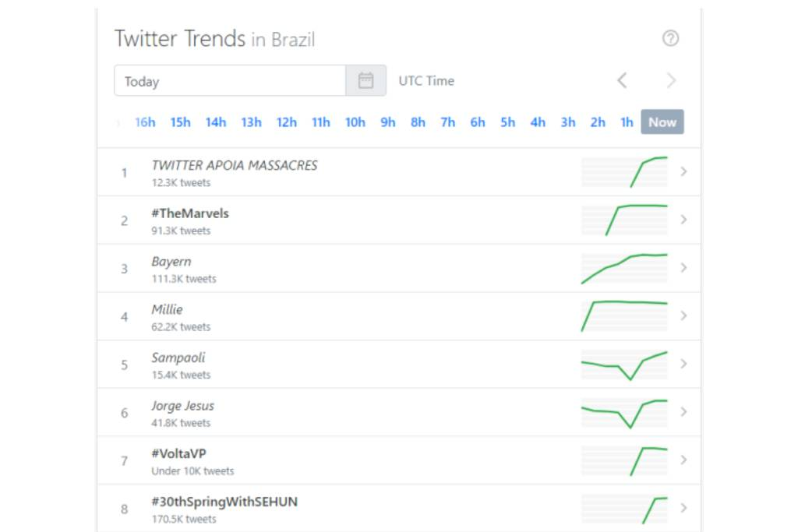
Task: Click the Bayern trend sparkline chart
Action: tap(624, 268)
